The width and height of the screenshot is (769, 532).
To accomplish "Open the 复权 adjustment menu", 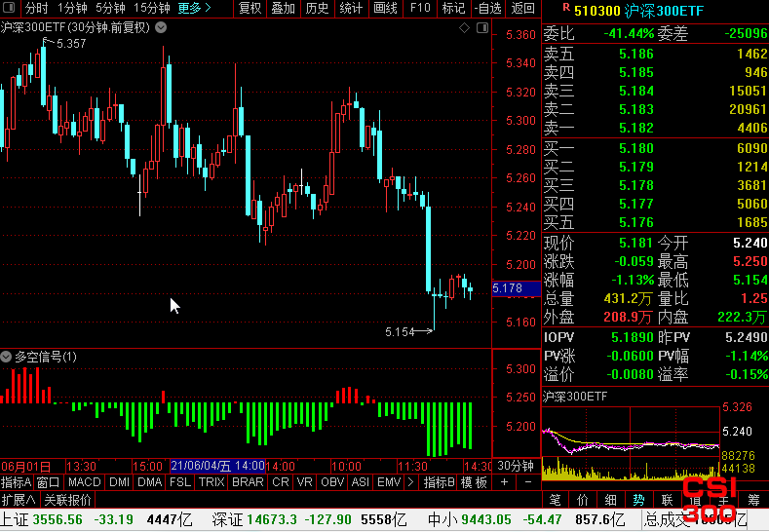I will [250, 8].
